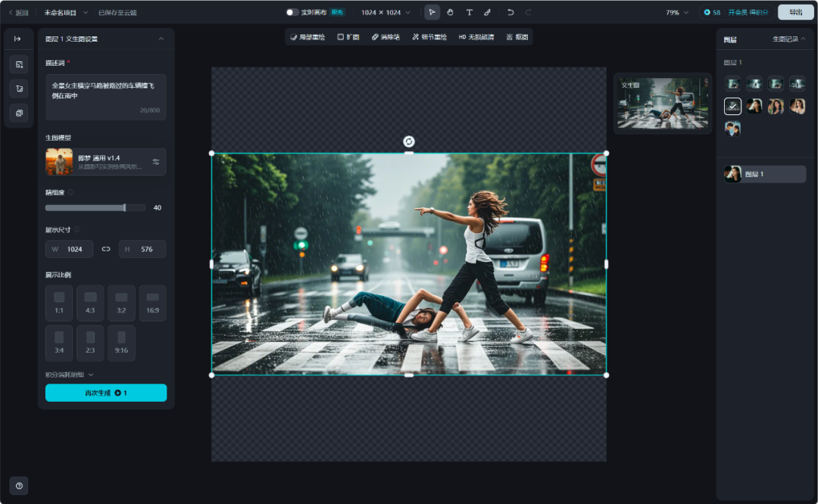This screenshot has width=818, height=504.
Task: Toggle the 实时画布 switch
Action: click(292, 12)
